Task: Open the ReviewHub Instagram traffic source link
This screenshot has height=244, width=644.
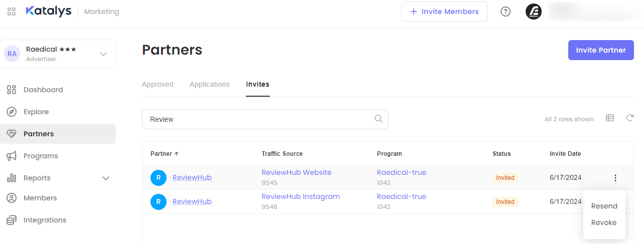Action: 300,196
